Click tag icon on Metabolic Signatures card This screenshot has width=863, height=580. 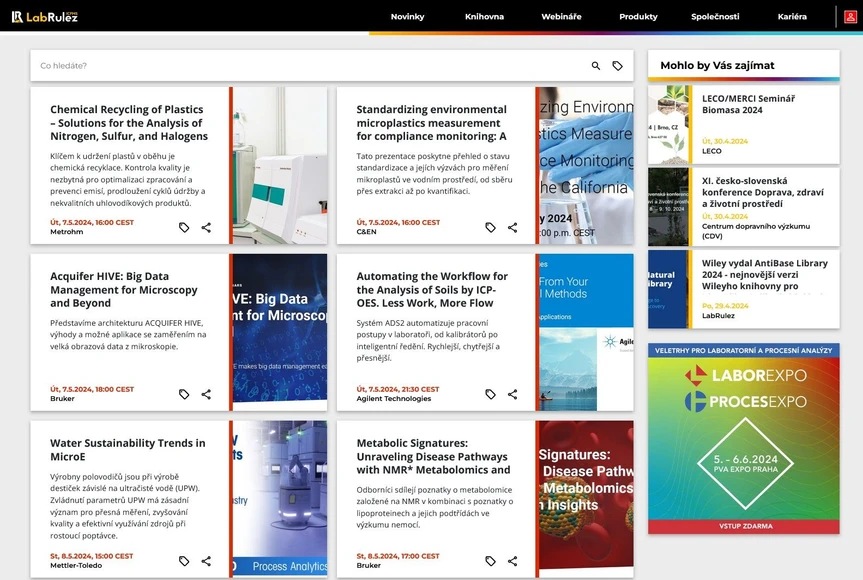point(490,561)
